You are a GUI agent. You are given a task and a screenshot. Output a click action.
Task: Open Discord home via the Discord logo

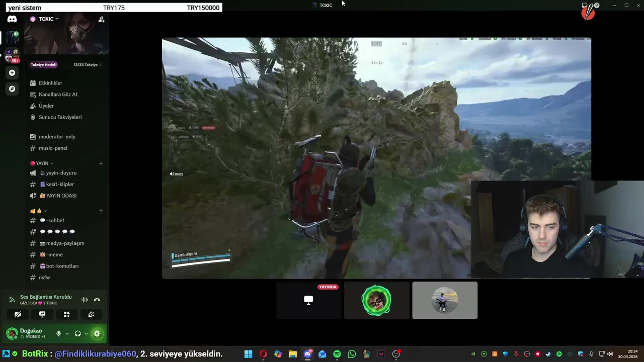(x=12, y=19)
